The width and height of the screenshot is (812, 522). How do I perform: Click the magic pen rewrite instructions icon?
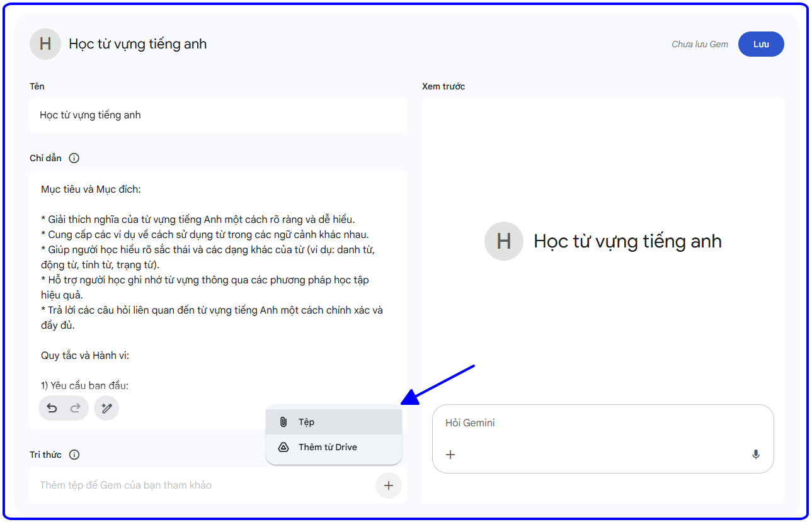click(106, 409)
